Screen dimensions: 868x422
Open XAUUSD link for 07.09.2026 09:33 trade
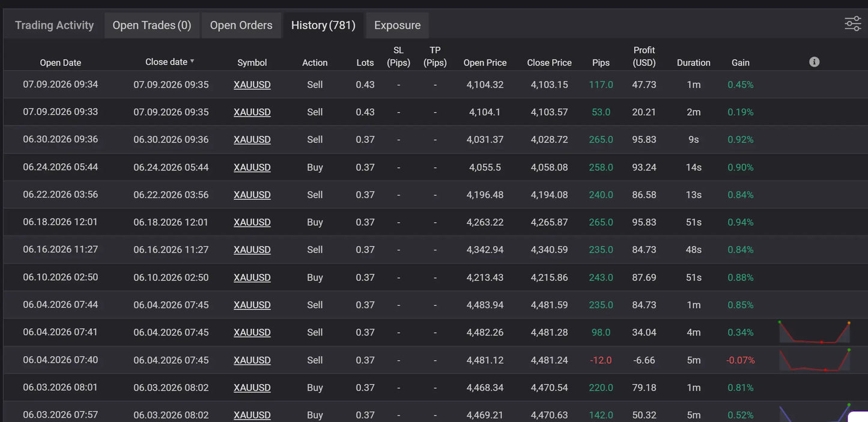point(252,112)
